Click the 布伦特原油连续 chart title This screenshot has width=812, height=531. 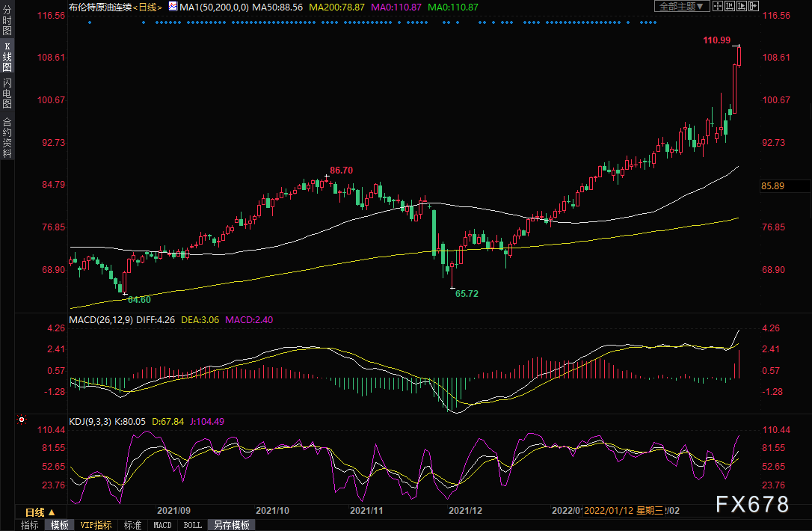tap(100, 7)
